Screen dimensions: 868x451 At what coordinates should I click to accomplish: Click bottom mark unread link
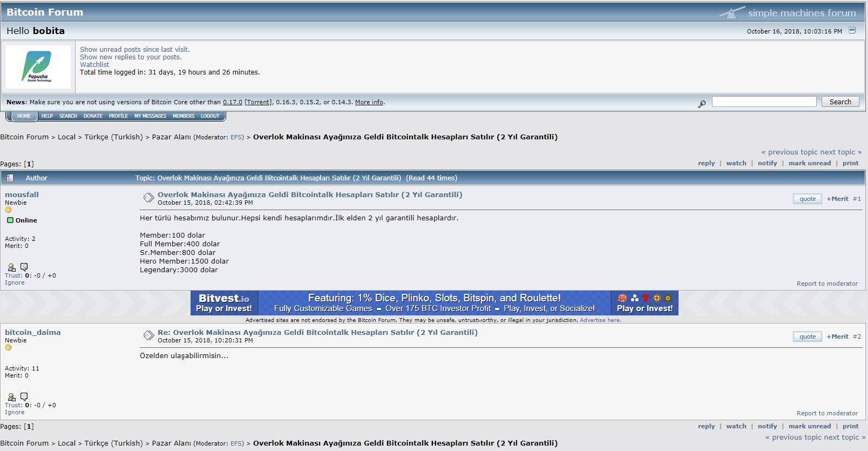(x=810, y=426)
